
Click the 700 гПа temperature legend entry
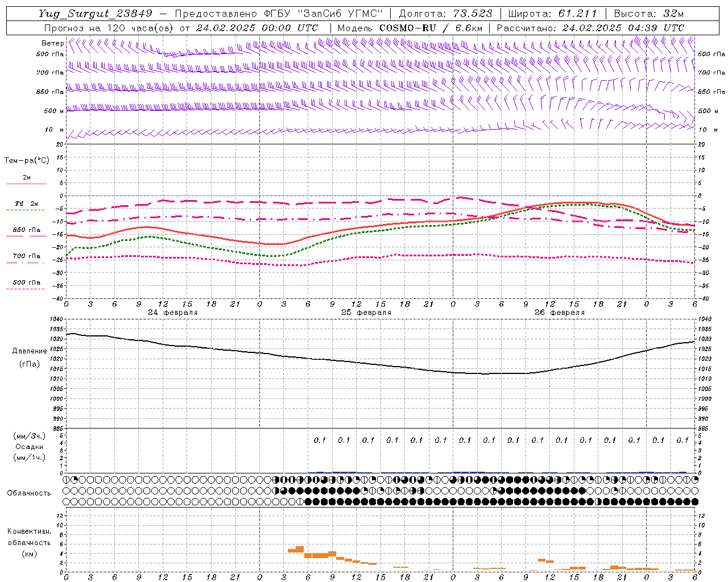click(27, 256)
